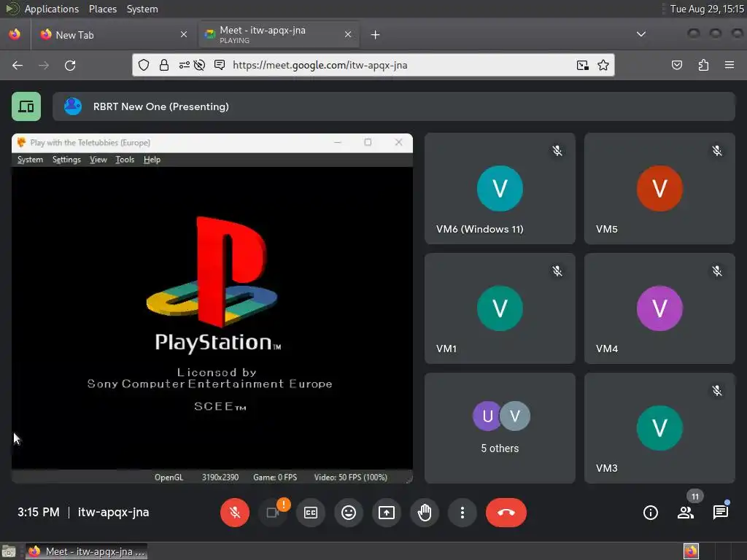Screen dimensions: 747x560
Task: Open Save to Pocket button
Action: 677,65
